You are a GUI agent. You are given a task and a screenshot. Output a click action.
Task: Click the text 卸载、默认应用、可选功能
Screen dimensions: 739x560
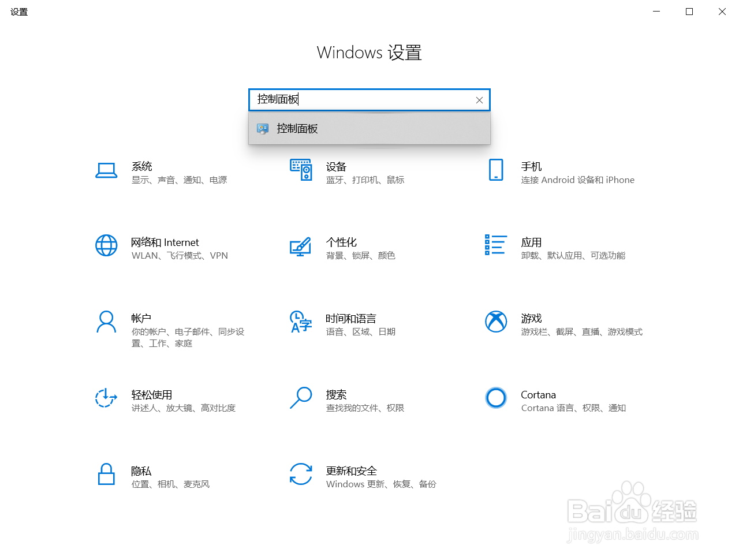pyautogui.click(x=573, y=256)
